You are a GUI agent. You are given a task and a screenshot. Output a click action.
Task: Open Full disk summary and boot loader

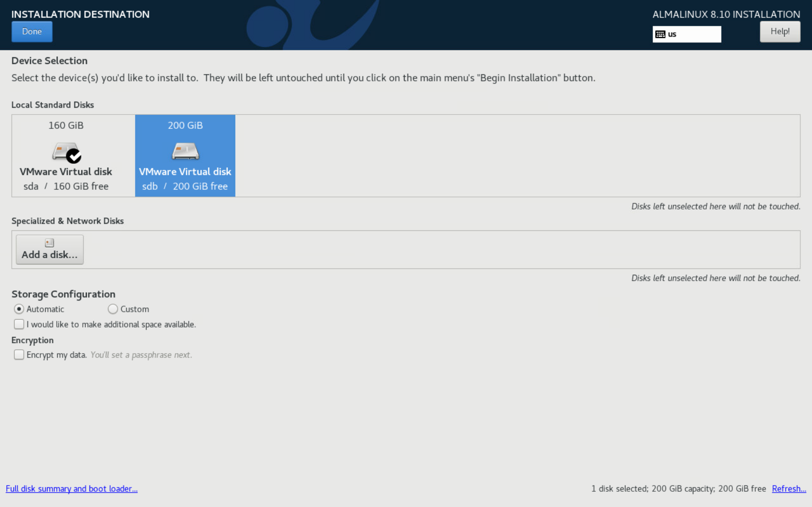[x=72, y=489]
